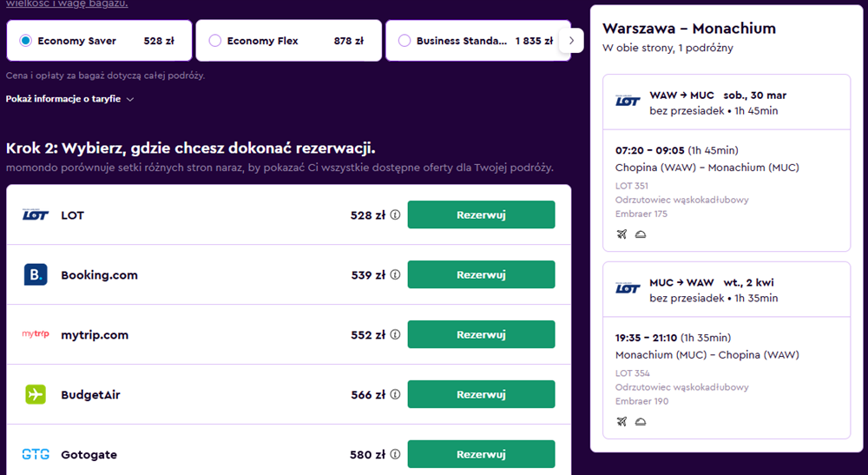Click meal amenity icon under Embraer 190
Viewport: 868px width, 475px height.
coord(641,421)
